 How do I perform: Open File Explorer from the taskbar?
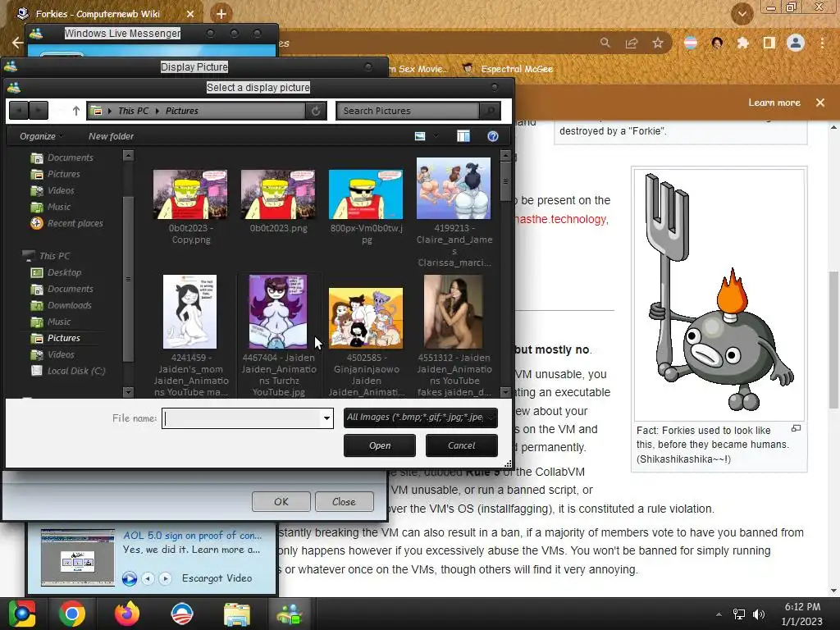click(236, 614)
